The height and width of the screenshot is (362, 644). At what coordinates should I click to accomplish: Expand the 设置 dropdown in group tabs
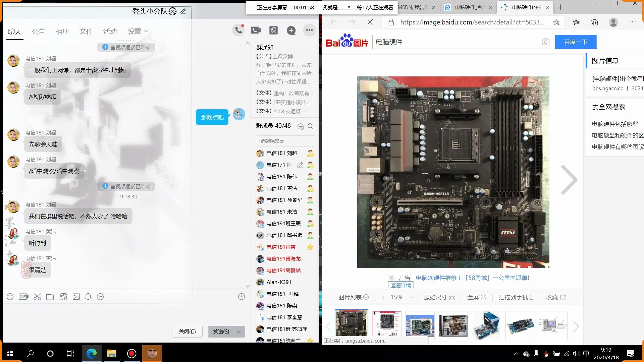point(138,31)
